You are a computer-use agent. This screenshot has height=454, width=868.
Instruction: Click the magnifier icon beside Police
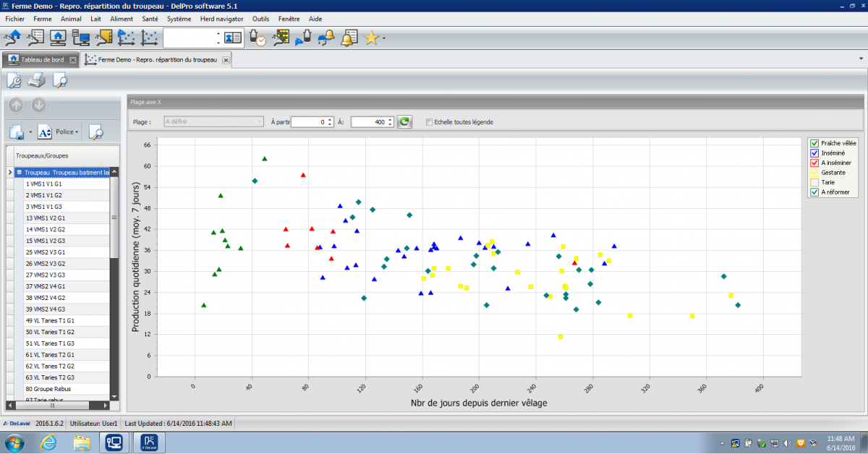[95, 132]
